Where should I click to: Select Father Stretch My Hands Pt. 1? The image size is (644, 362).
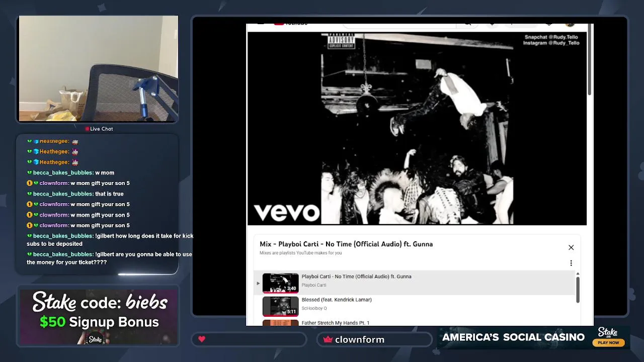click(336, 323)
